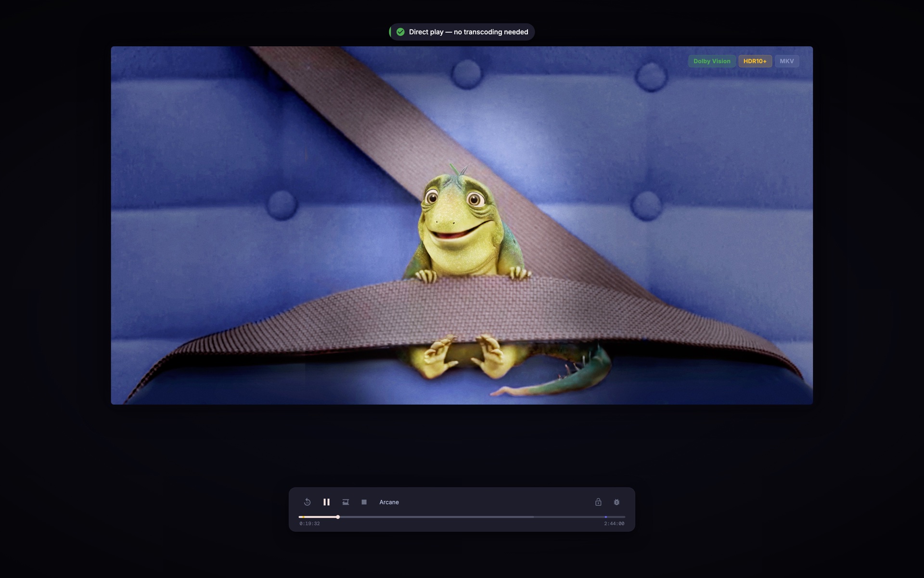
Task: Click the icon between pause and stop
Action: pyautogui.click(x=346, y=502)
